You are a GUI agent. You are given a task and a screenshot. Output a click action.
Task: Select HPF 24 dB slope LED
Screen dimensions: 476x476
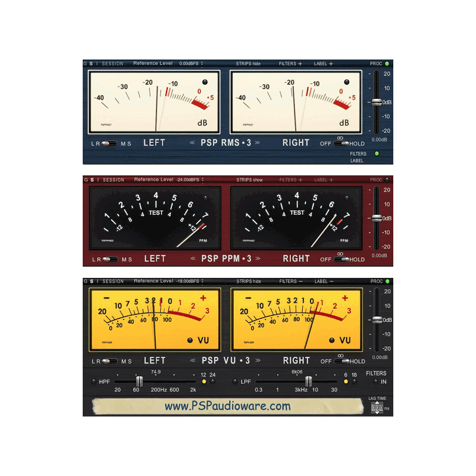(212, 381)
